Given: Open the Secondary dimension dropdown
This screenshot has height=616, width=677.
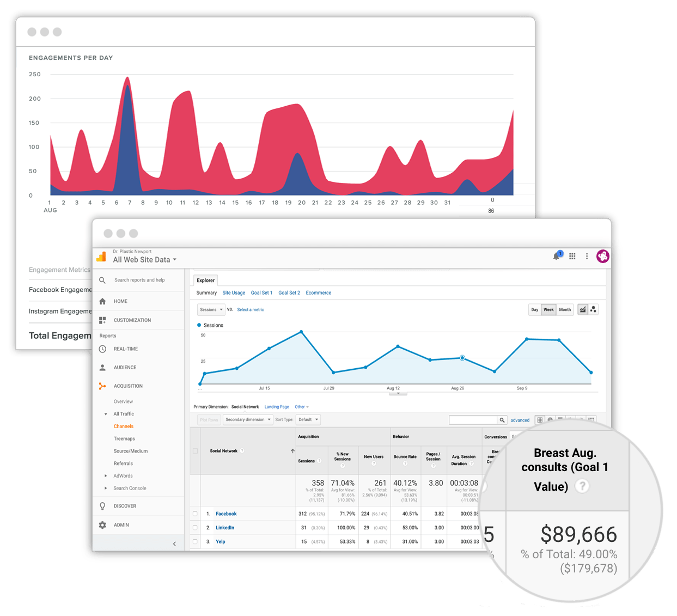Looking at the screenshot, I should coord(248,419).
